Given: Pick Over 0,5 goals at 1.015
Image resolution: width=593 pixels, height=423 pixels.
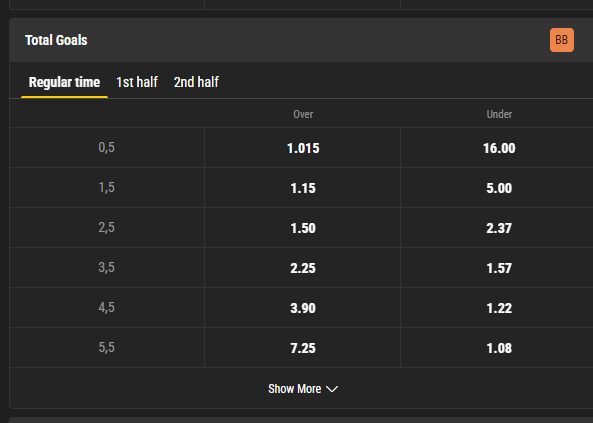Looking at the screenshot, I should click(303, 148).
